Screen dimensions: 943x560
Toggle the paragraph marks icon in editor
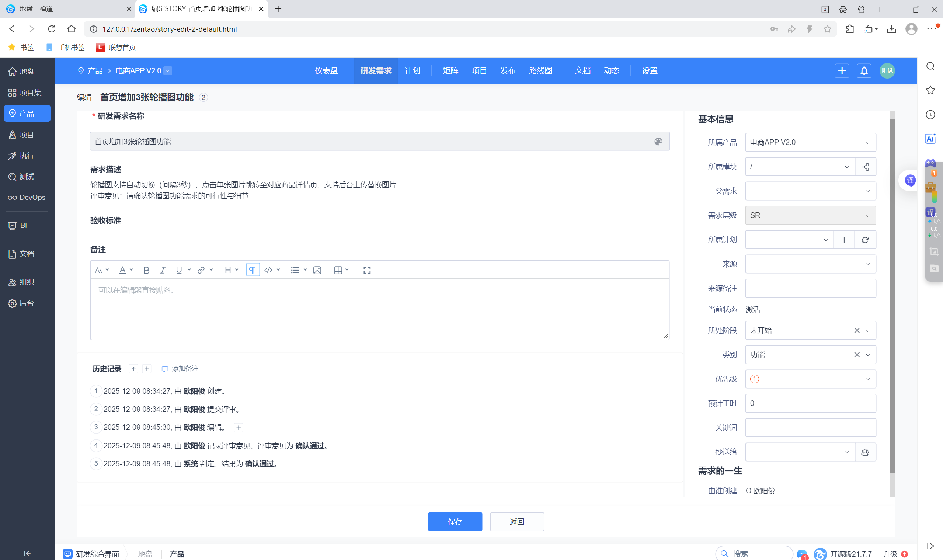click(x=252, y=269)
